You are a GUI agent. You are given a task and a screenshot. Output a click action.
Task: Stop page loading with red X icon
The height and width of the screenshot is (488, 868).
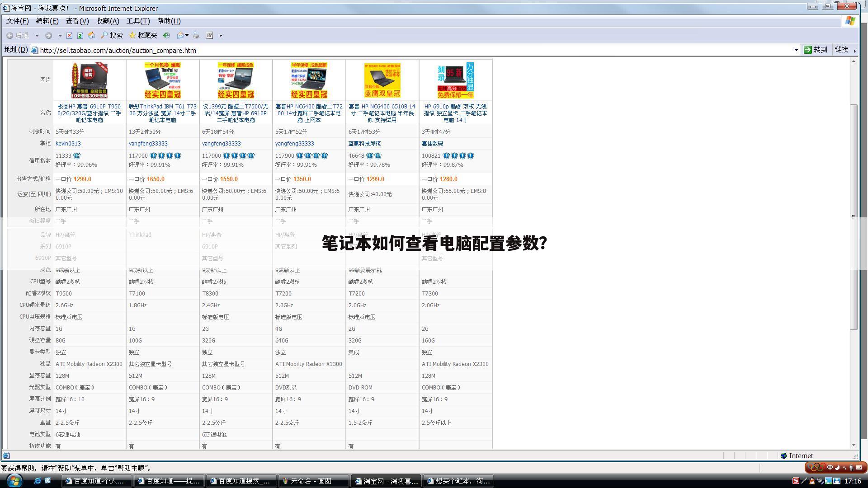69,35
